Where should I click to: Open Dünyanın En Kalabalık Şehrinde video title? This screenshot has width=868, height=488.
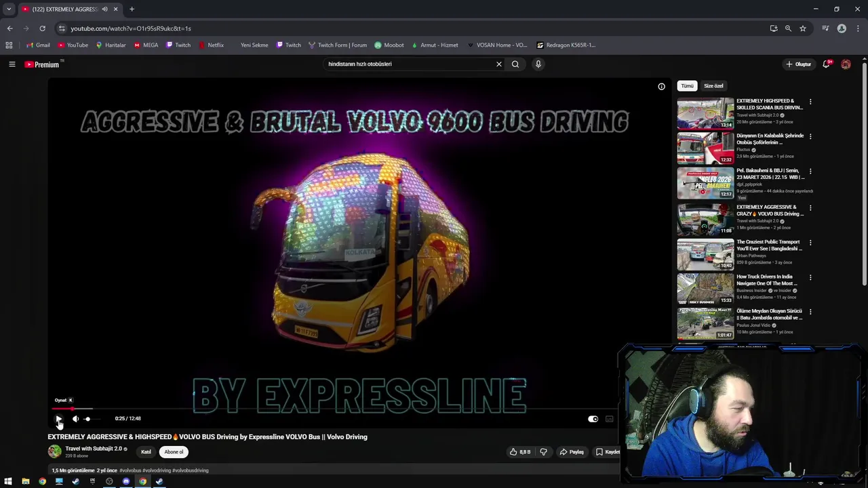[x=770, y=139]
